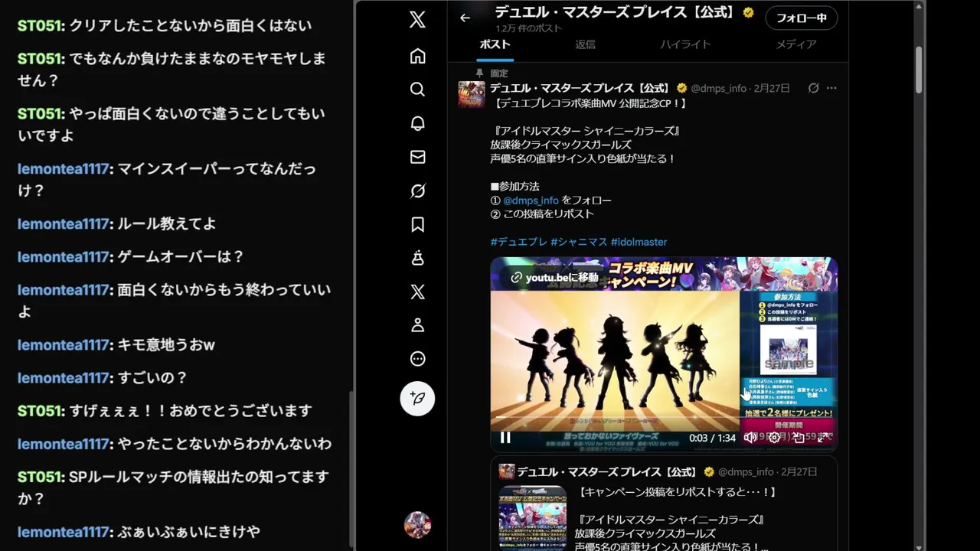Open Profile person icon in sidebar
Viewport: 980px width, 551px height.
417,325
